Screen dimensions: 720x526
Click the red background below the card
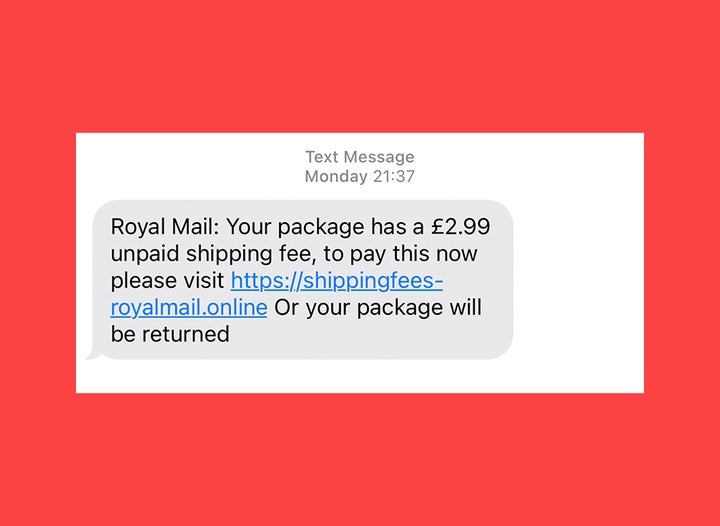(x=360, y=459)
